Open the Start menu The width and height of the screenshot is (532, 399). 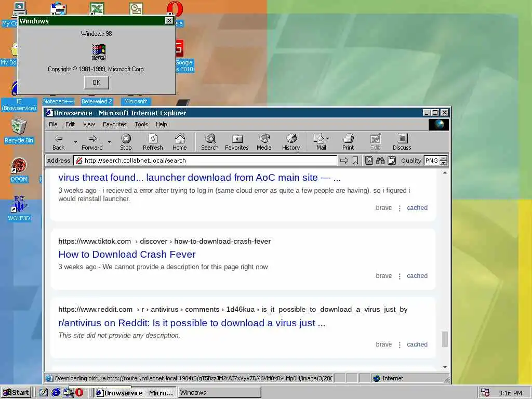point(16,393)
